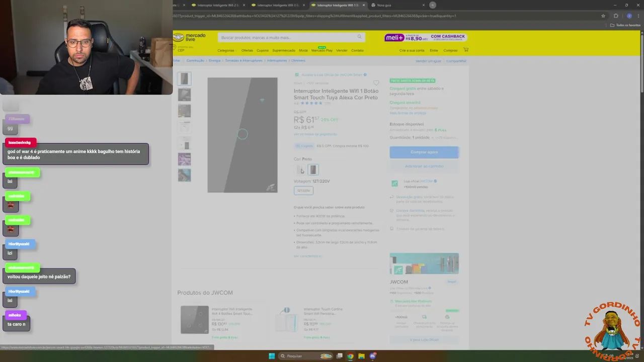Click the JWCOM store logo icon

pyautogui.click(x=394, y=184)
